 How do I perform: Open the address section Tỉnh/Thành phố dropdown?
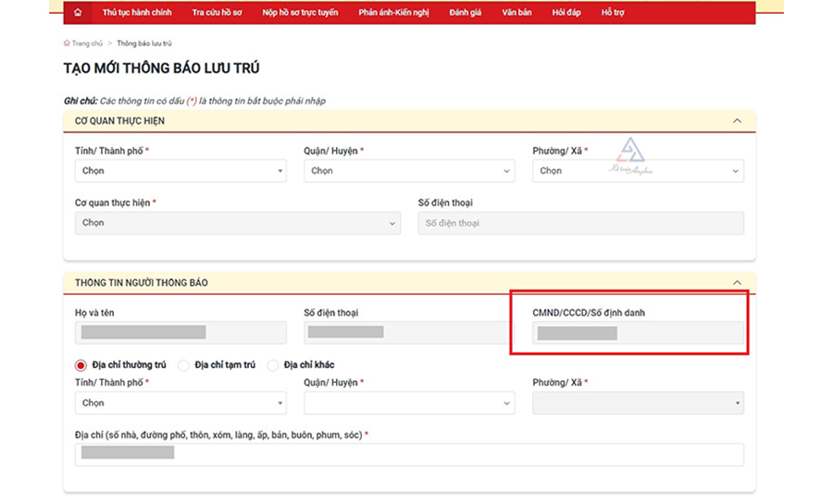tap(180, 403)
